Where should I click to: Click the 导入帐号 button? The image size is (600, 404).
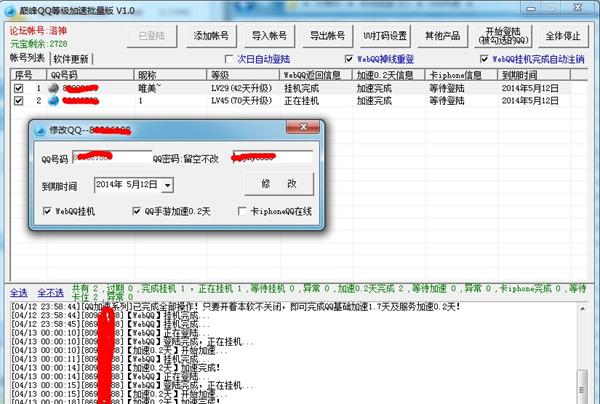pyautogui.click(x=269, y=36)
